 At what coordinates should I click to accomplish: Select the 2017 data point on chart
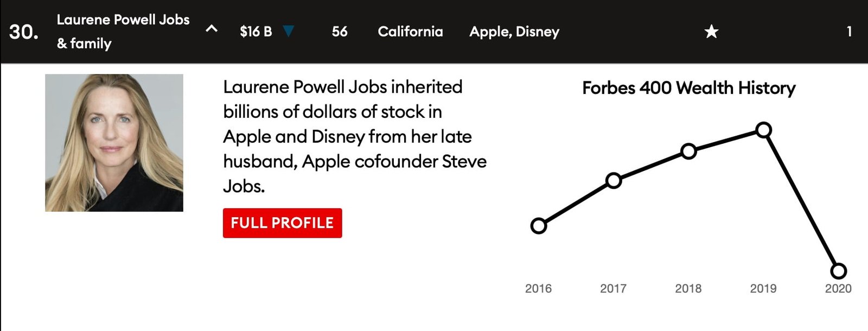click(x=613, y=181)
